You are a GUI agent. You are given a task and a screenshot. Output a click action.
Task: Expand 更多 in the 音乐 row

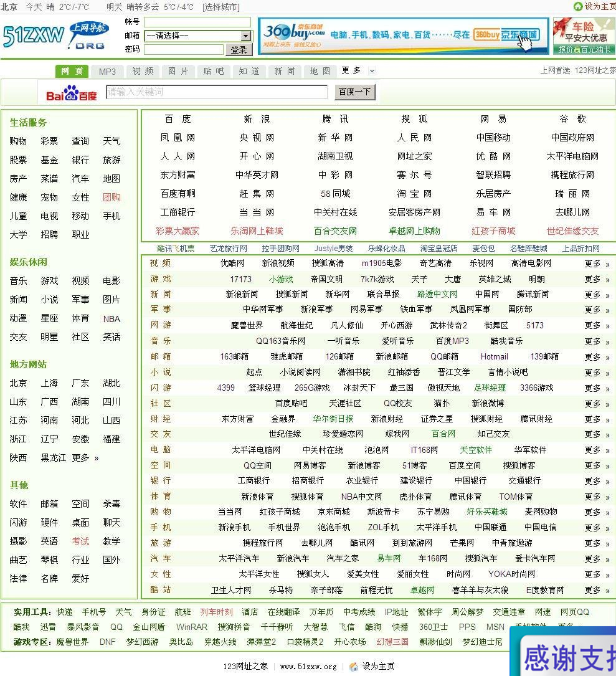tap(597, 341)
